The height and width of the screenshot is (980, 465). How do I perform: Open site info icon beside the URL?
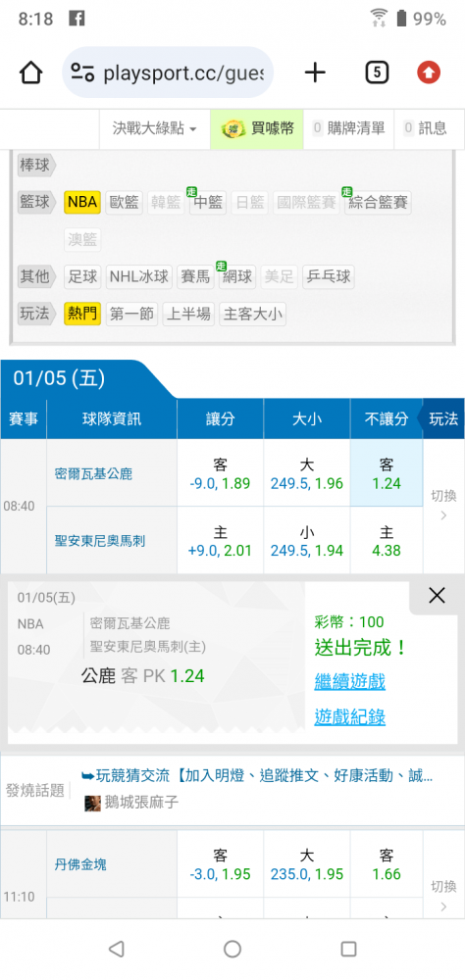point(82,73)
